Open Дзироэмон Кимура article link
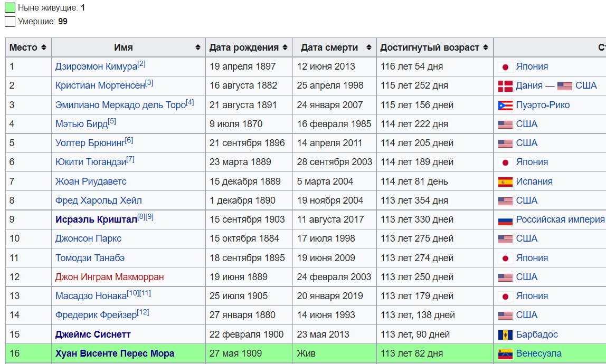Viewport: 606px width, 364px height. [x=96, y=67]
